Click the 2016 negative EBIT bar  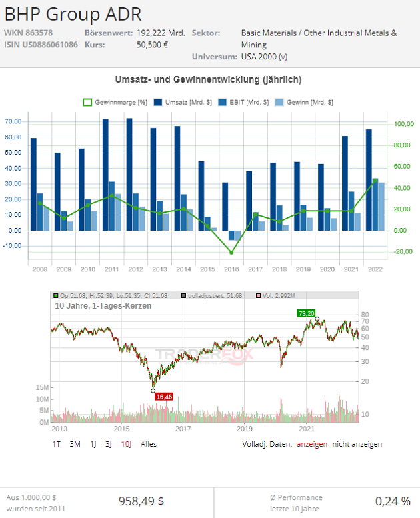coord(231,235)
